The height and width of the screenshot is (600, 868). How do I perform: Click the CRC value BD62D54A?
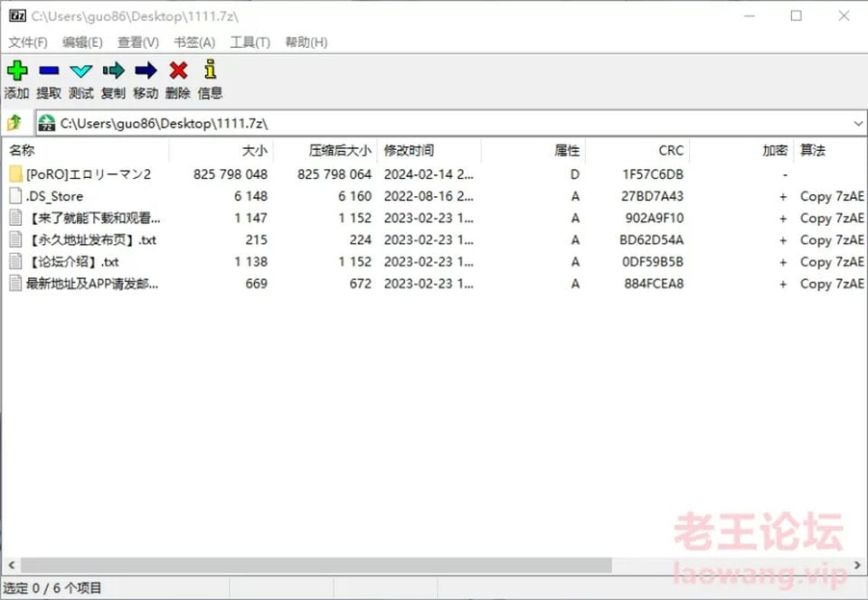652,240
